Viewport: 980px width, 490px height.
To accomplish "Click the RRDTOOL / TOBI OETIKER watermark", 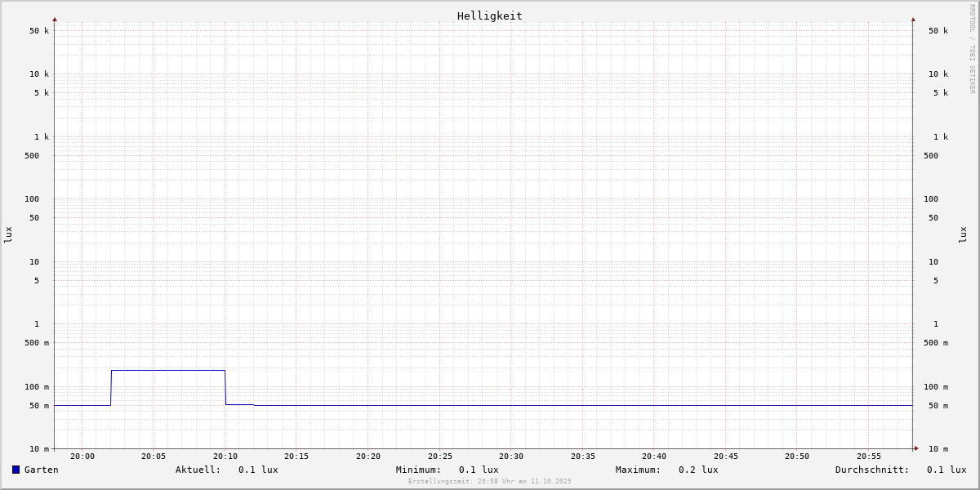I will click(972, 49).
